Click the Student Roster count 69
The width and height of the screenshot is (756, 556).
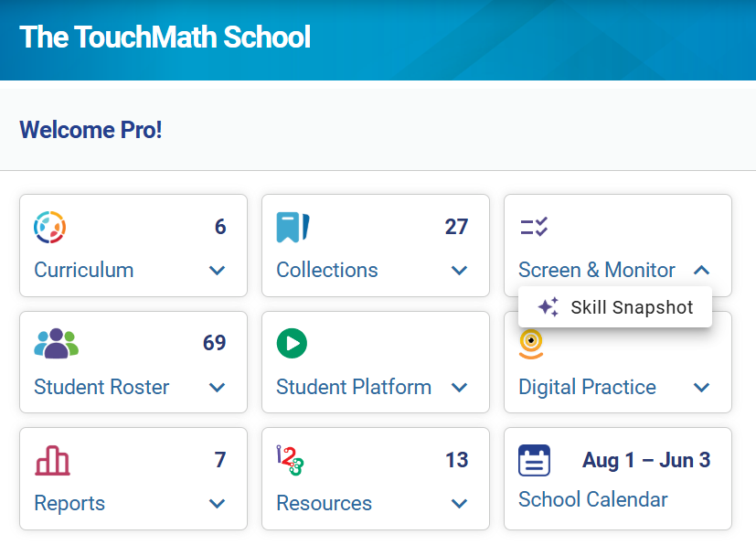[215, 343]
